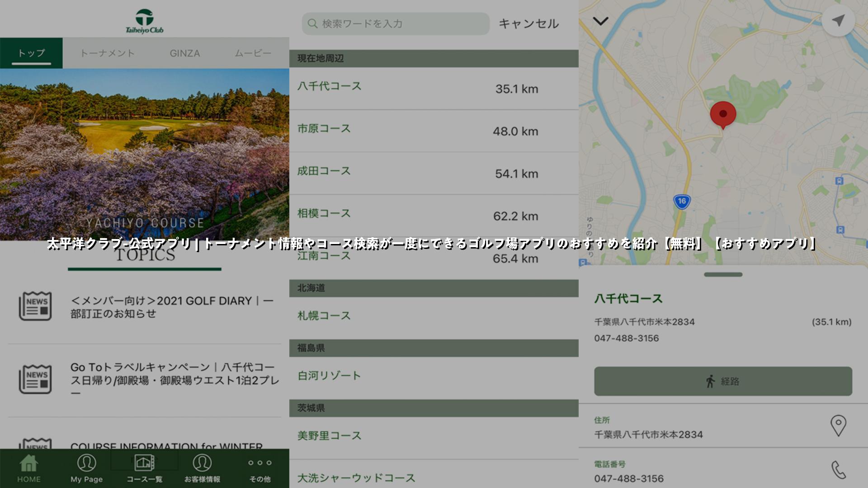Tap the 047-488-3156 number under address
Screen dimensions: 868x488
627,338
